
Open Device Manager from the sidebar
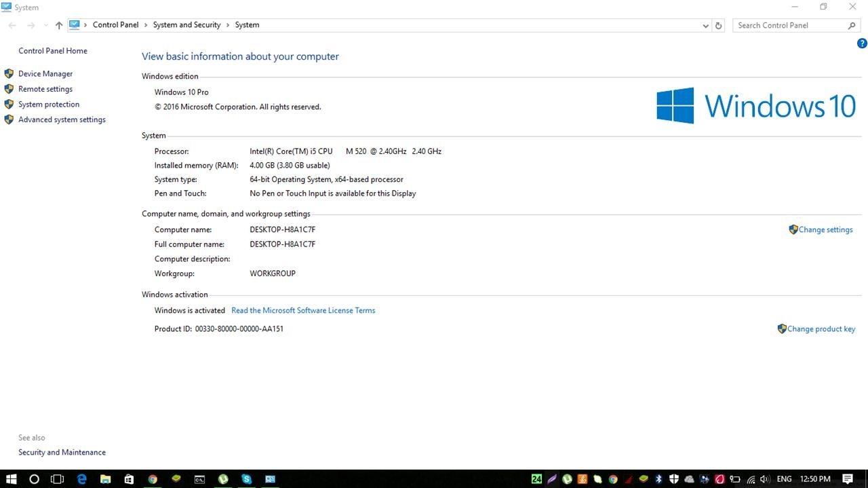(x=45, y=73)
